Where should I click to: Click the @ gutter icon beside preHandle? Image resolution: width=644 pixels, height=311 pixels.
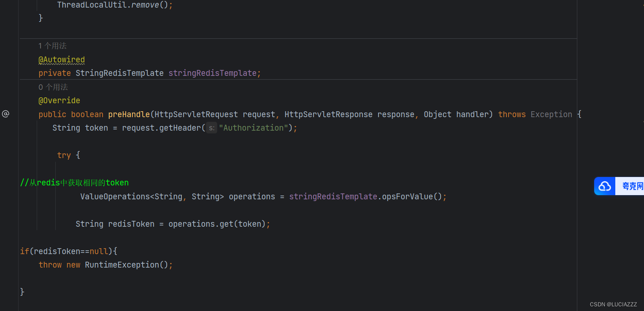coord(5,114)
